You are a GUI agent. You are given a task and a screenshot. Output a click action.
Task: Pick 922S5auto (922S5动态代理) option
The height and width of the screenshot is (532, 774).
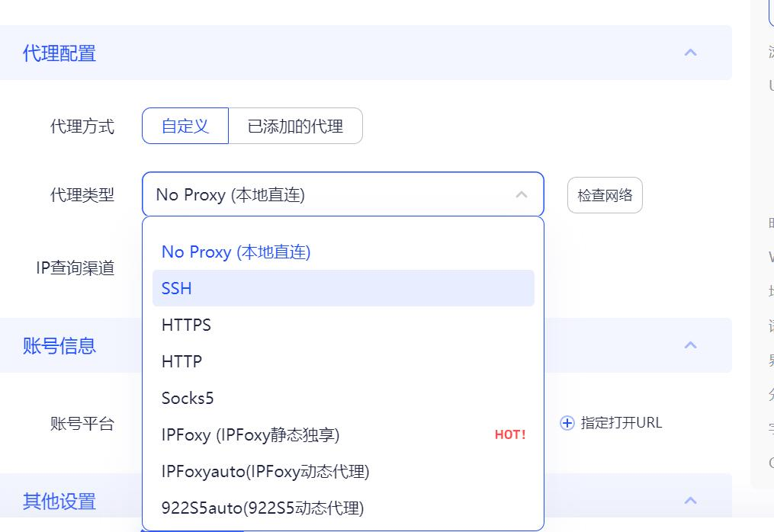coord(262,508)
